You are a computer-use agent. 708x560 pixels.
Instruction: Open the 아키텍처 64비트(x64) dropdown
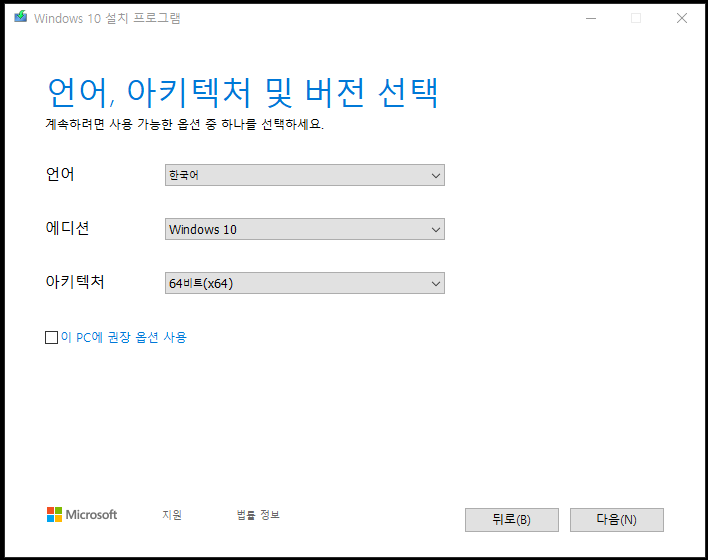305,283
